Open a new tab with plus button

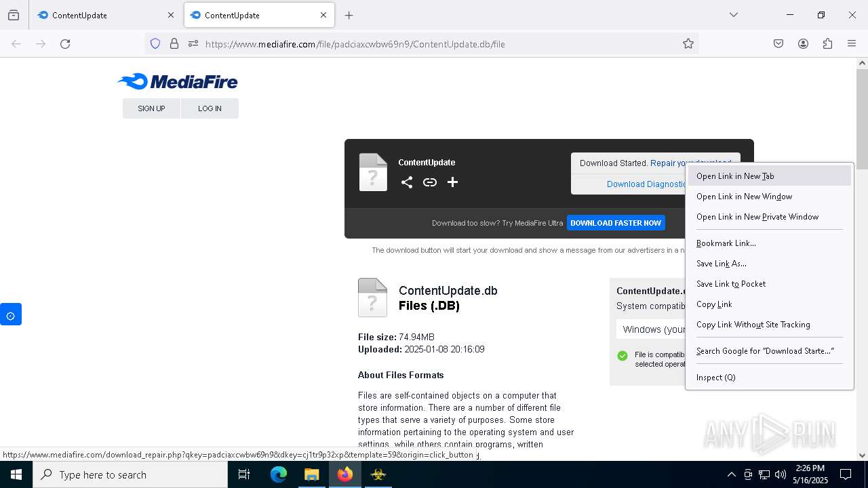click(x=349, y=15)
